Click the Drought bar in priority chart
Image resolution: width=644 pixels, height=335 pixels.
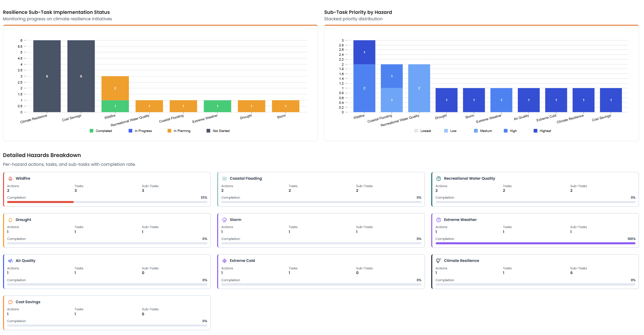pyautogui.click(x=446, y=100)
